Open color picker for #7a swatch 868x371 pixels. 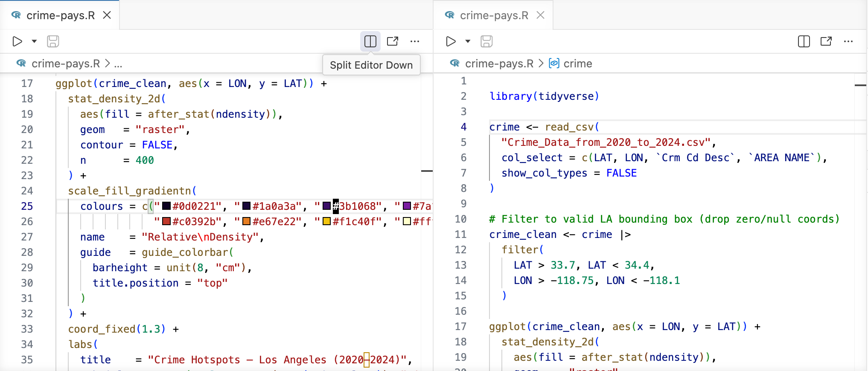(407, 206)
